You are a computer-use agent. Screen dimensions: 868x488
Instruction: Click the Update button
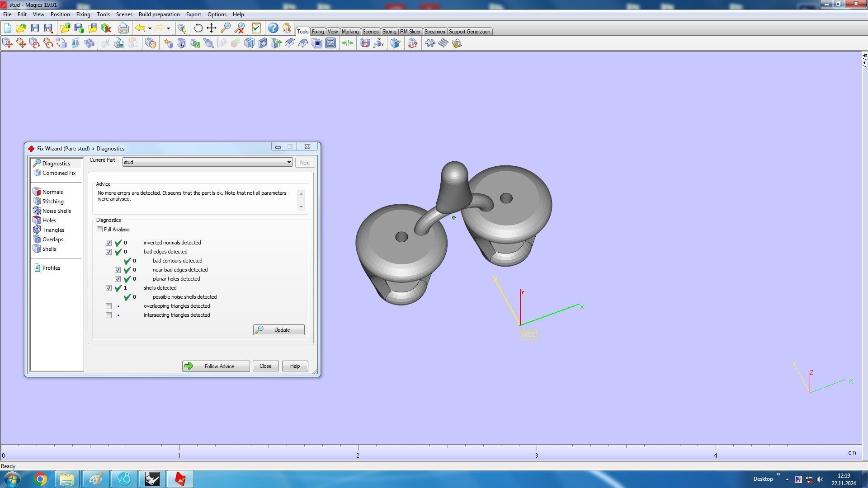[278, 330]
